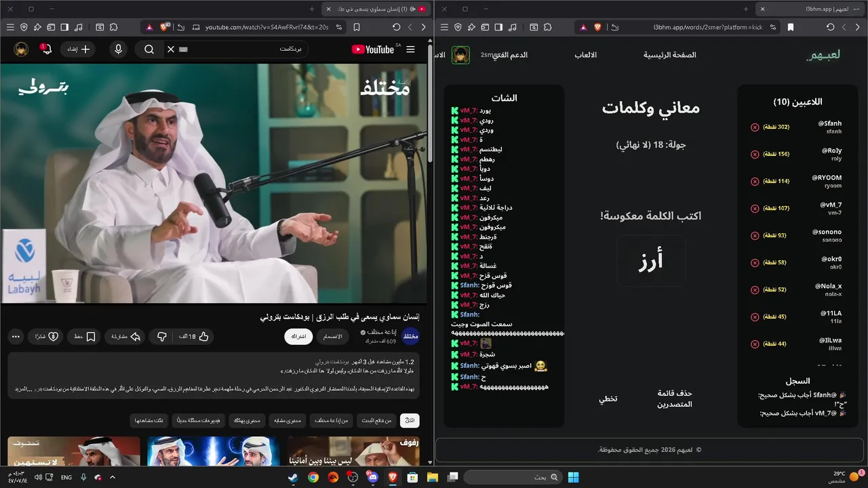Toggle sidebar panel in l3bhm window
Viewport: 868px width, 488px height.
(498, 27)
